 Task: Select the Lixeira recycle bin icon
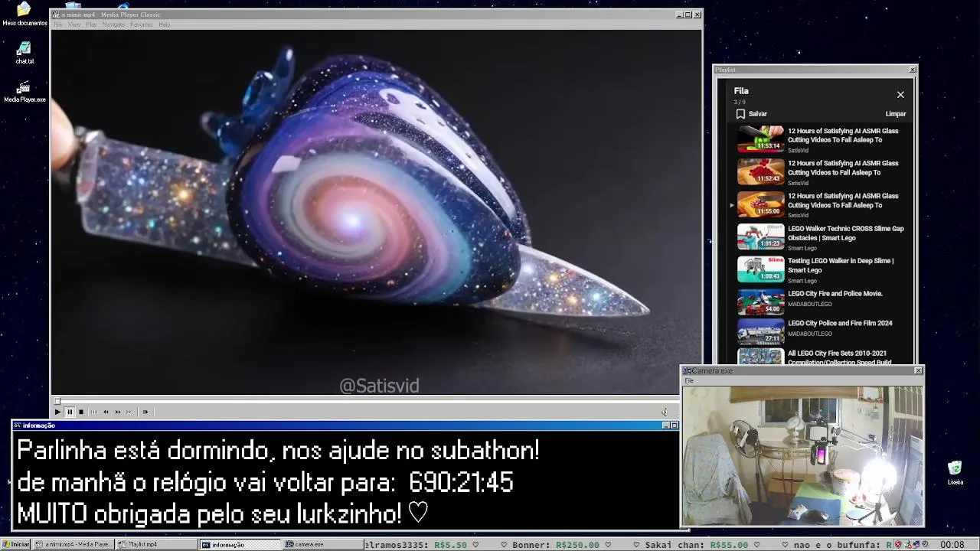pos(955,473)
